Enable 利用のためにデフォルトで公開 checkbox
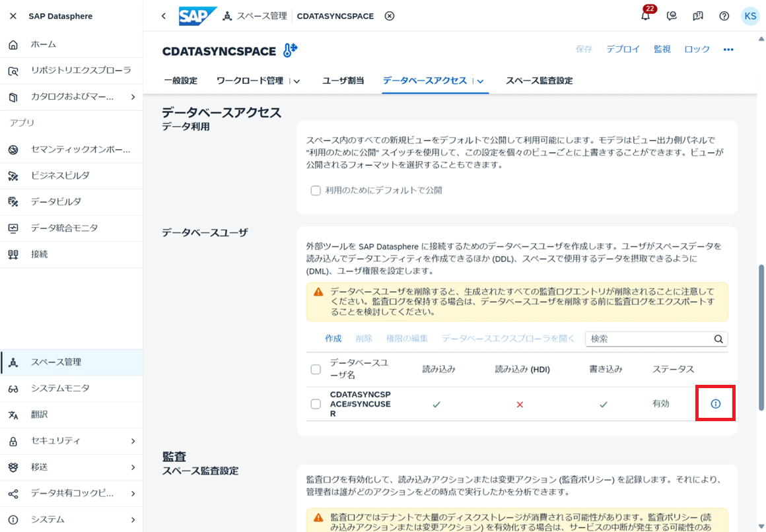The height and width of the screenshot is (532, 766). point(316,191)
